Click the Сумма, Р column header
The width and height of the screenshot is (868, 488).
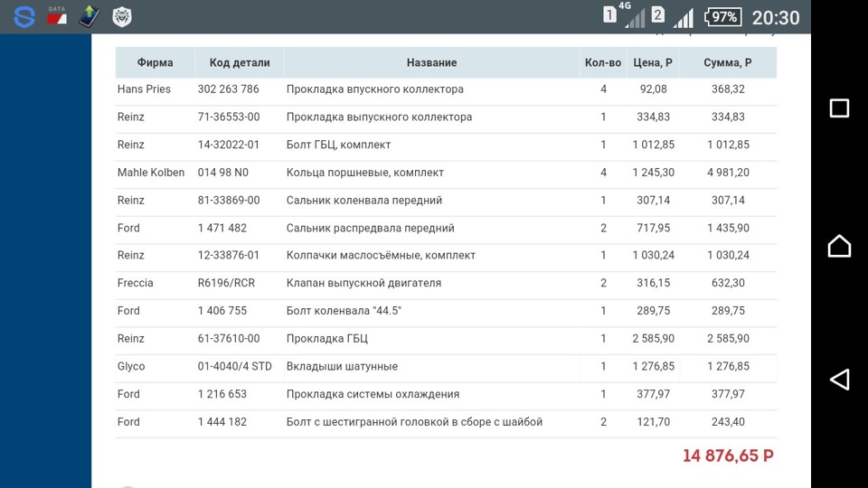(727, 62)
